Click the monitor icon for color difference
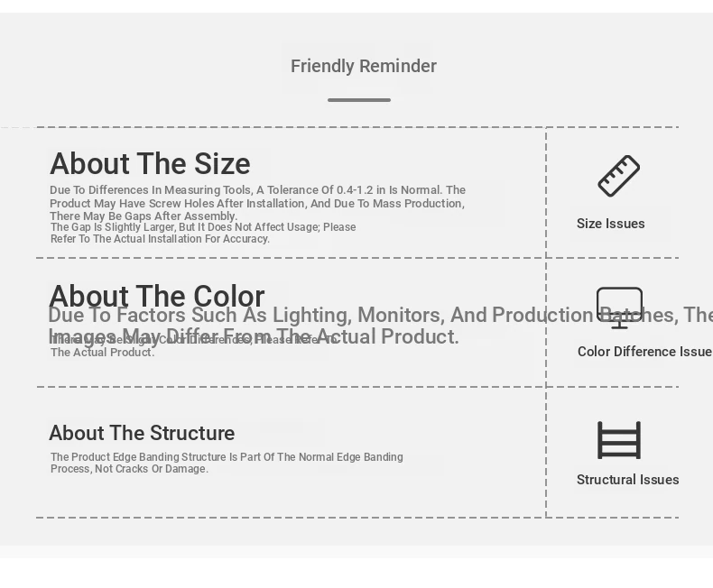Viewport: 713px width, 588px height. (x=619, y=308)
